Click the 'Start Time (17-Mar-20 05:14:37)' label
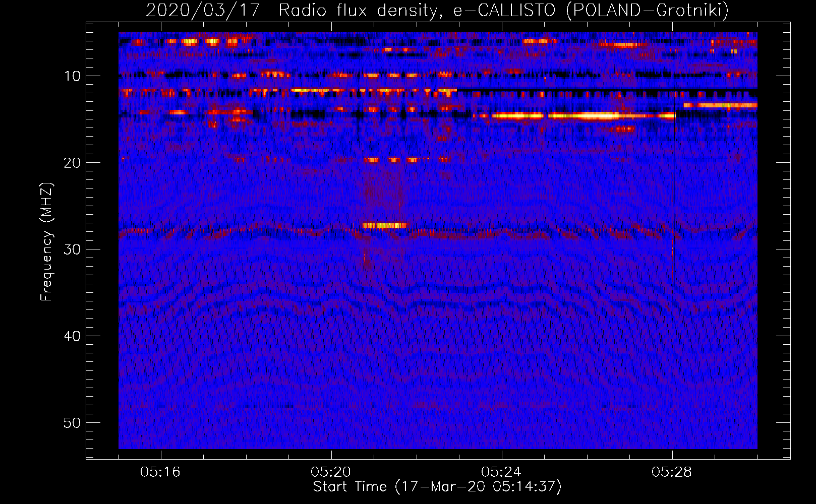Screen dimensions: 816x504 (x=437, y=487)
